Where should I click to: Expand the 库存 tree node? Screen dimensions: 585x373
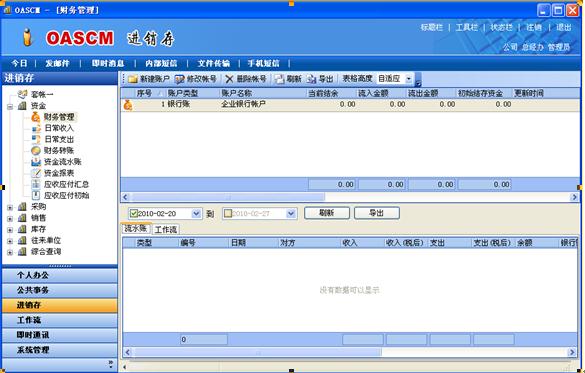pyautogui.click(x=10, y=230)
